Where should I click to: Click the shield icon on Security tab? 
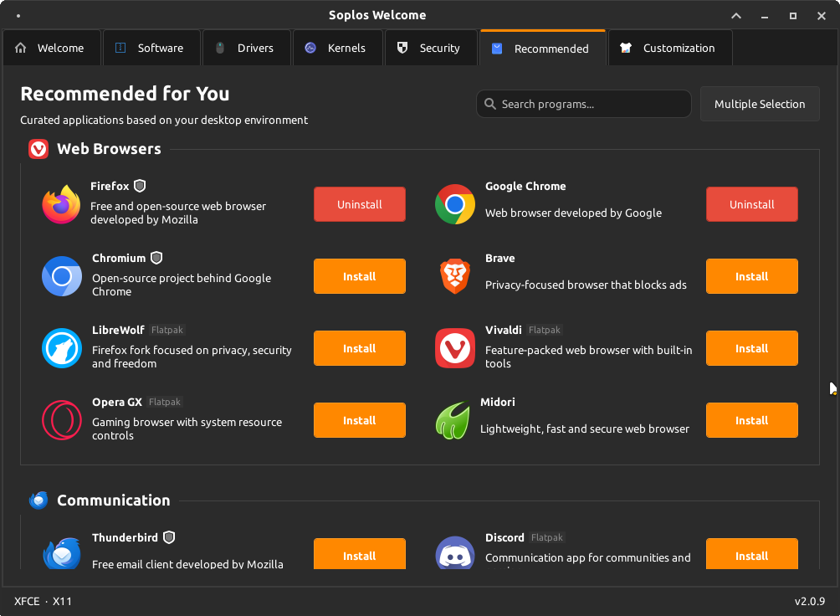tap(402, 48)
